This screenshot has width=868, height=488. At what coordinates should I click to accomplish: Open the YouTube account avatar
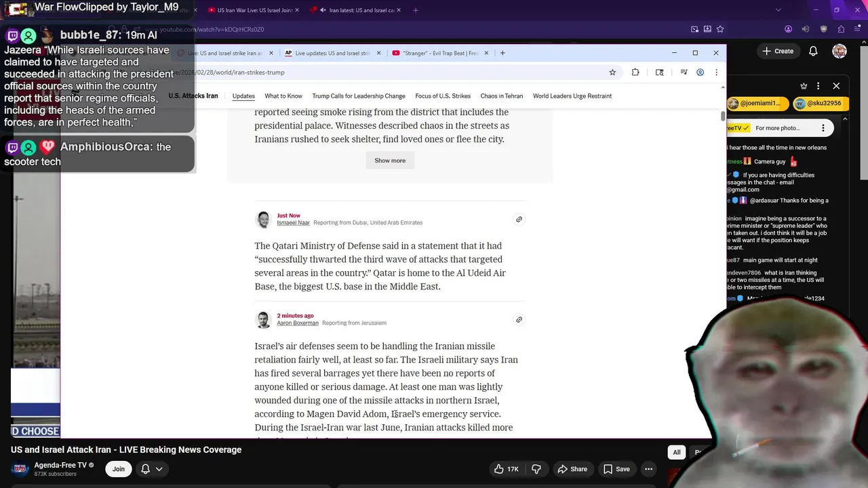coord(840,51)
